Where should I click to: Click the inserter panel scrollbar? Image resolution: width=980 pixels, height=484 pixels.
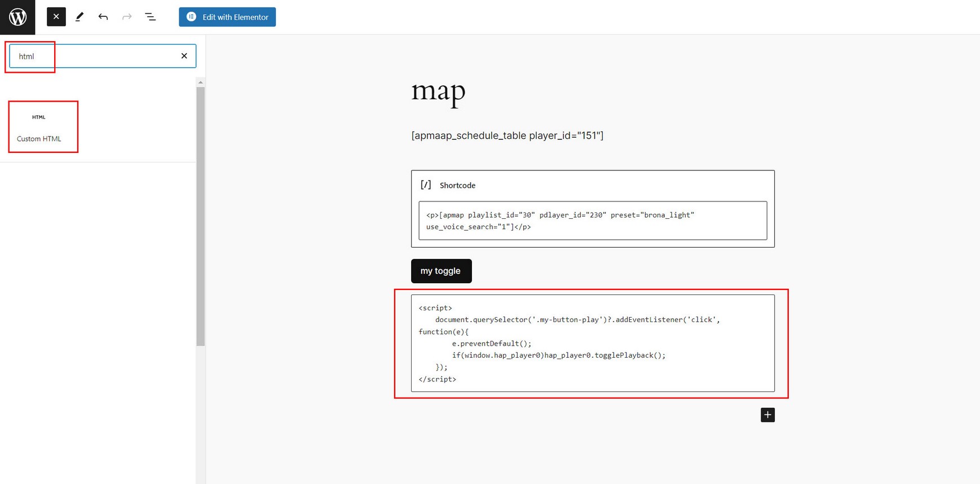(200, 216)
